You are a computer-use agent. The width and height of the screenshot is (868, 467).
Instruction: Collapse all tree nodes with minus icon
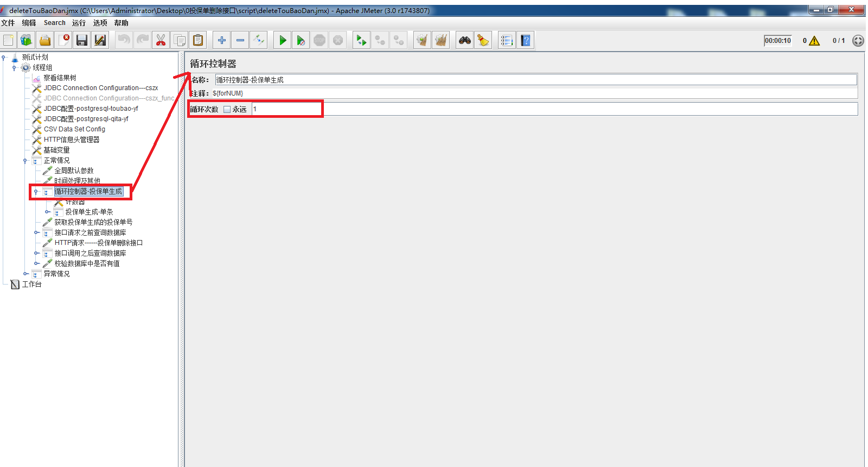coord(240,40)
